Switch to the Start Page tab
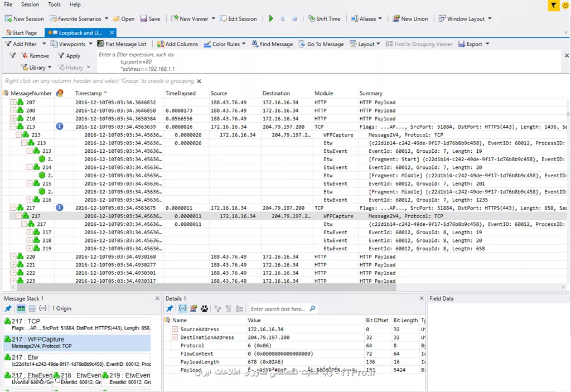 22,33
